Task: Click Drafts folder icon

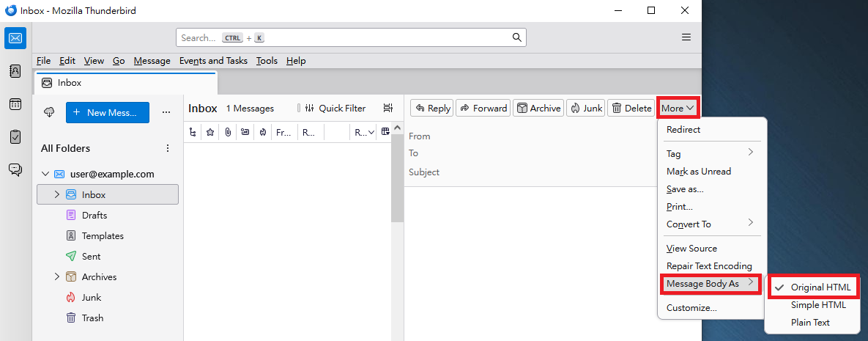Action: 71,215
